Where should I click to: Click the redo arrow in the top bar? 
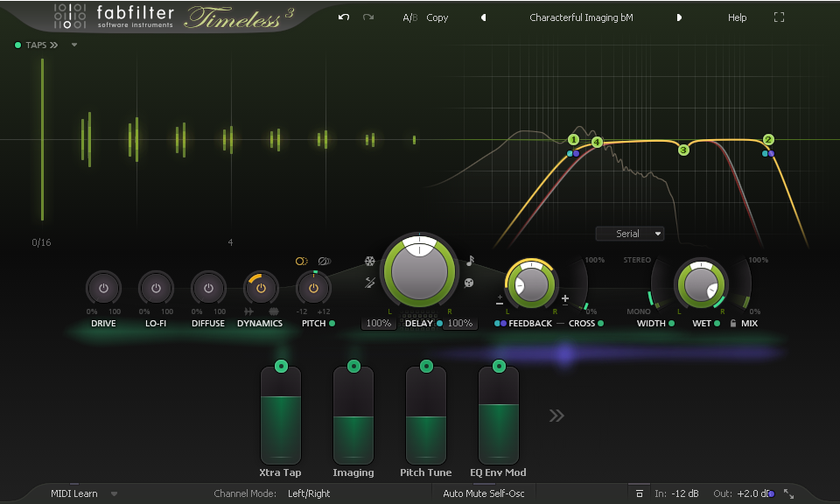pos(366,17)
